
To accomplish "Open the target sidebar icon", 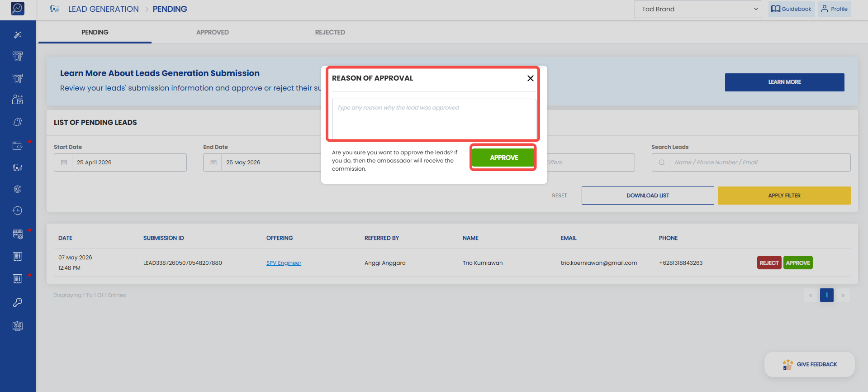I will click(x=18, y=189).
